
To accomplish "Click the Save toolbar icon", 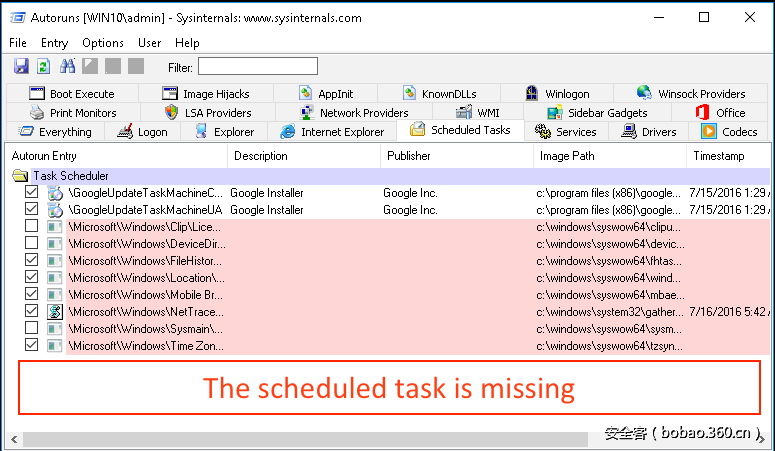I will point(21,66).
